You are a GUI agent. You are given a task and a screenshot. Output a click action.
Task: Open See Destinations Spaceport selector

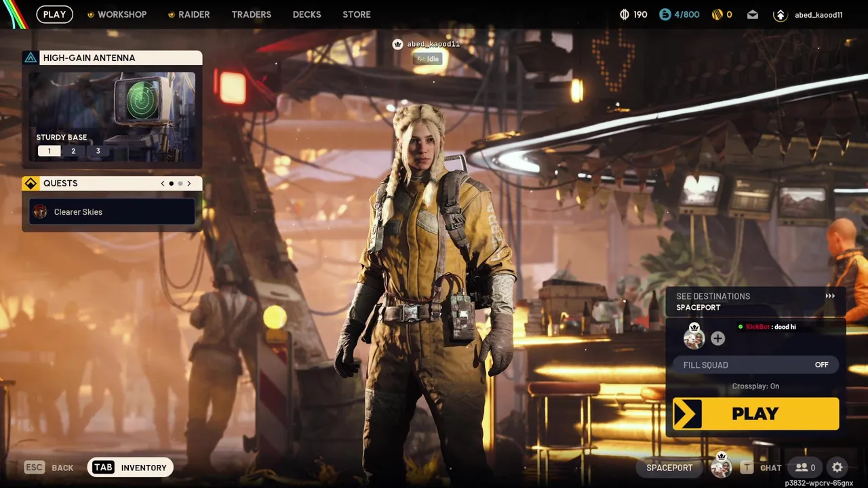[x=755, y=302]
